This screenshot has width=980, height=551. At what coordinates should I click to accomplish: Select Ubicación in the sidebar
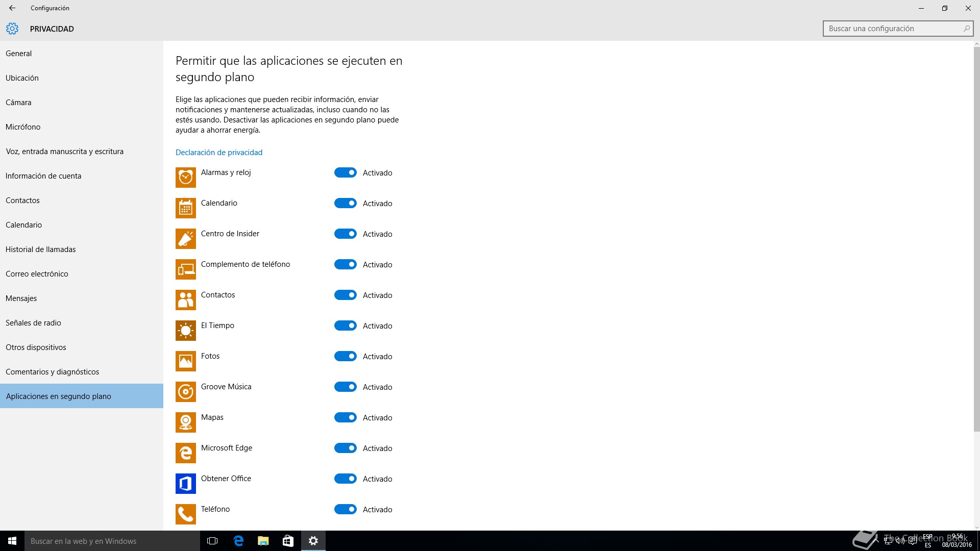click(82, 78)
